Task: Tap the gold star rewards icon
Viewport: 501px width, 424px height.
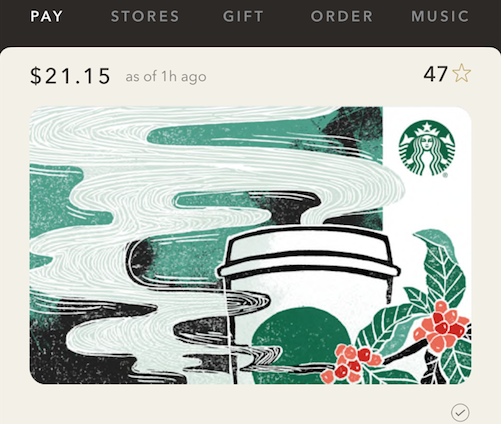Action: pos(462,73)
